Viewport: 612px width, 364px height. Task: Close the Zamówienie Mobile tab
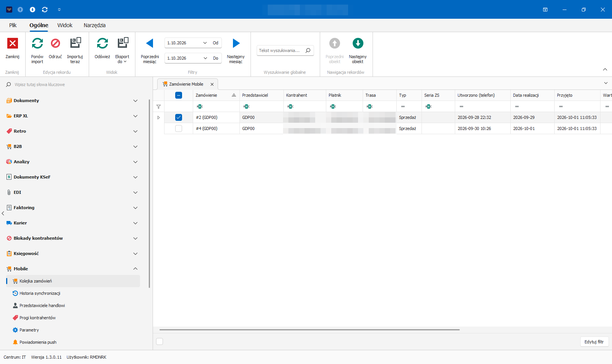point(212,84)
